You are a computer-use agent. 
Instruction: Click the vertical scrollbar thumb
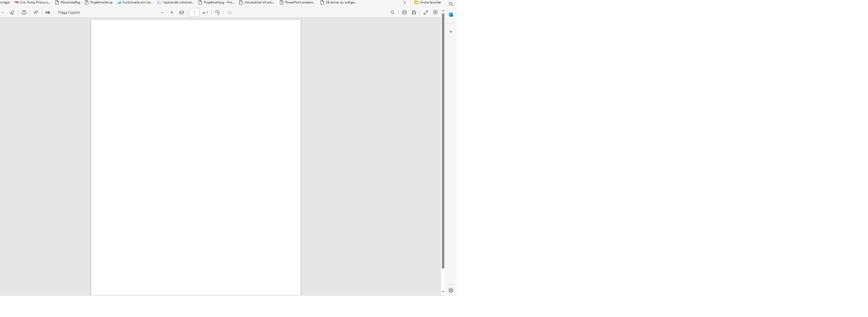(443, 141)
